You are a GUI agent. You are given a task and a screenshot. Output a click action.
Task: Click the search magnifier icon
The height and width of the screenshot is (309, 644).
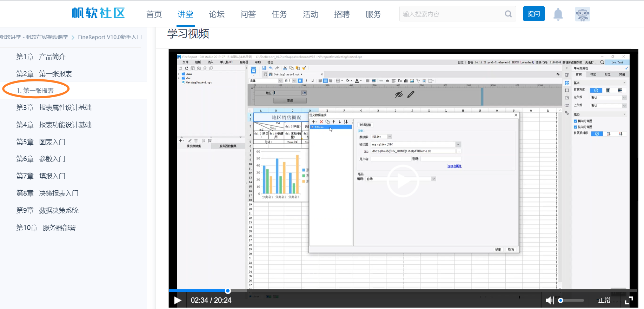(x=508, y=14)
